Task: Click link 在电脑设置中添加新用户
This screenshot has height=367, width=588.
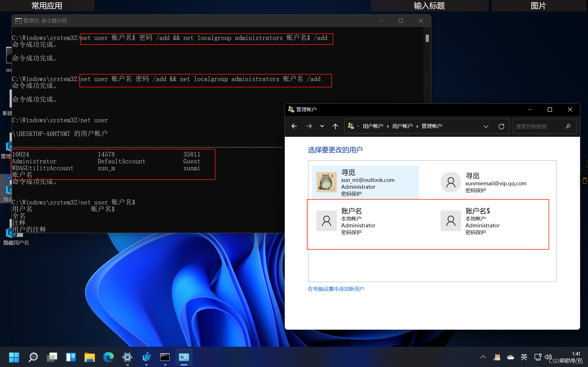Action: tap(336, 289)
